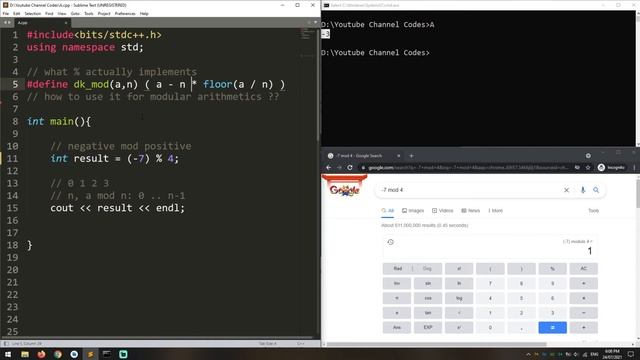Click the command prompt output '-3'

[325, 34]
